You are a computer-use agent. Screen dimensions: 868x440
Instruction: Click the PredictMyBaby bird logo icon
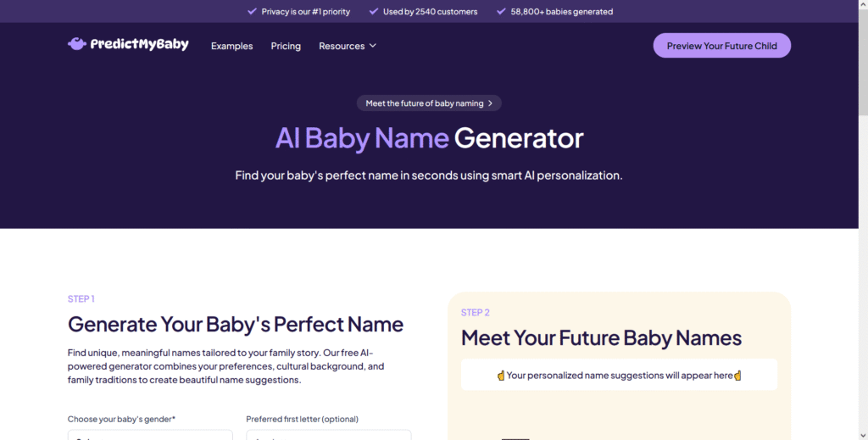(x=77, y=44)
